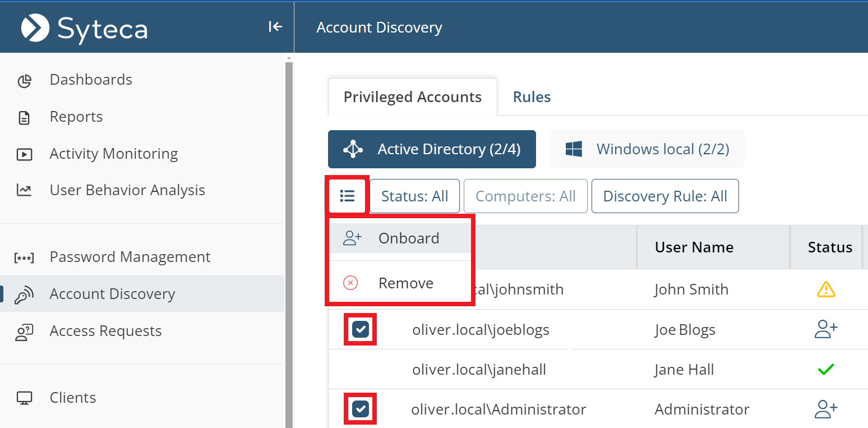Click the warning icon for John Smith
Screen dimensions: 868x428
[826, 289]
